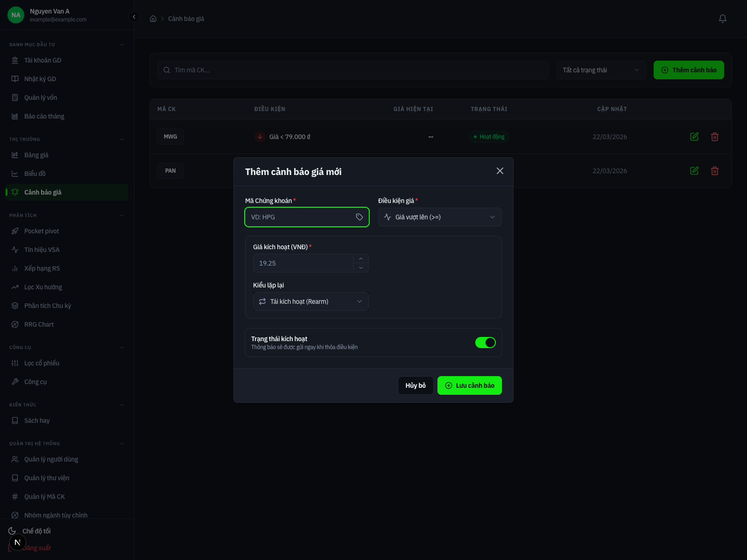Image resolution: width=747 pixels, height=560 pixels.
Task: Click the Hủy bỏ button
Action: pos(415,385)
